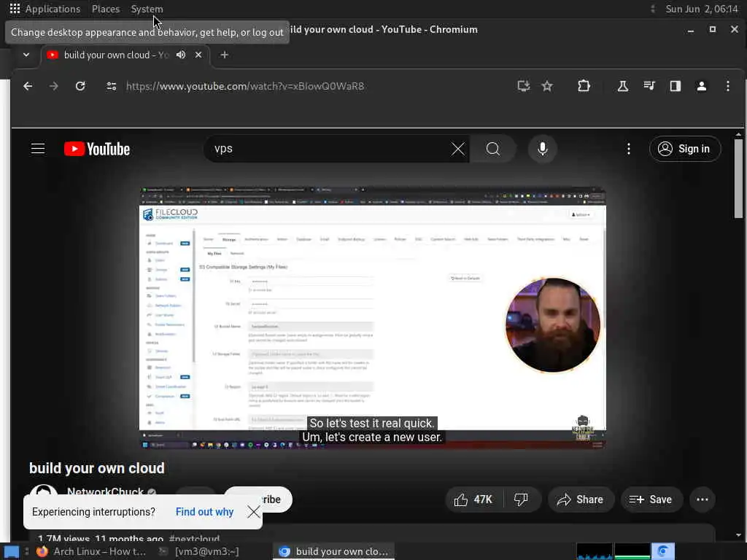This screenshot has height=560, width=747.
Task: Click the YouTube URL address field
Action: point(245,86)
